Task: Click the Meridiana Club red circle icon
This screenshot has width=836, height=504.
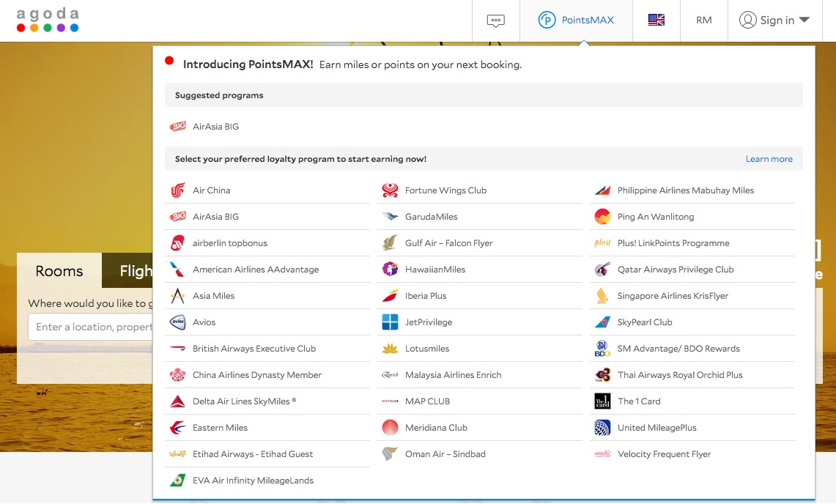Action: point(391,428)
